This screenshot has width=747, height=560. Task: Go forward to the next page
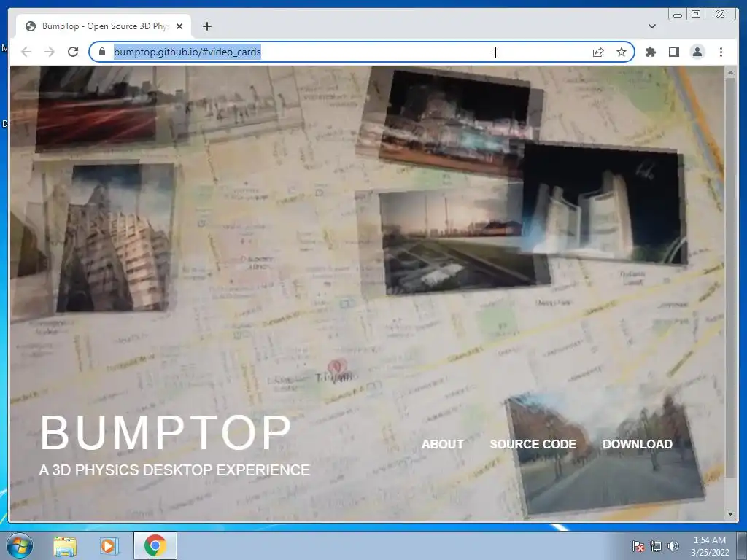click(50, 52)
